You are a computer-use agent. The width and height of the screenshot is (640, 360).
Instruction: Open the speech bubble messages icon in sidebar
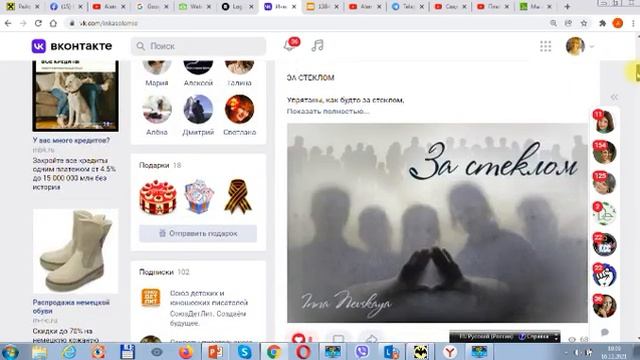(605, 332)
